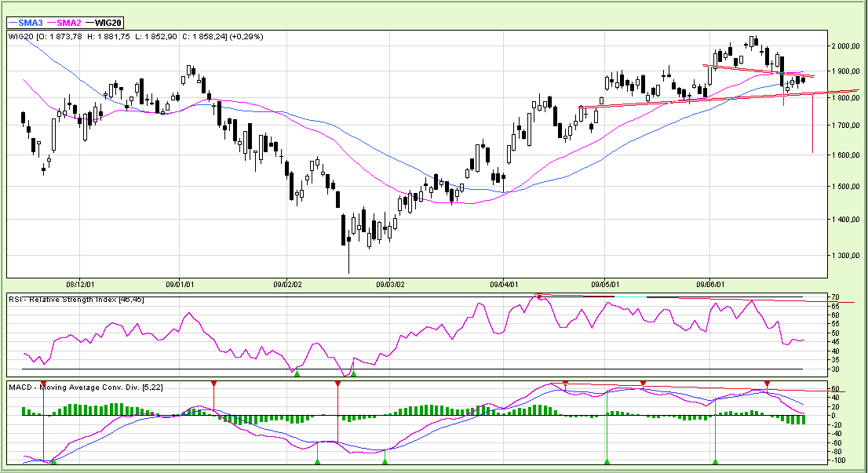
Task: Select the leftmost green up-triangle in MACD panel
Action: point(53,460)
